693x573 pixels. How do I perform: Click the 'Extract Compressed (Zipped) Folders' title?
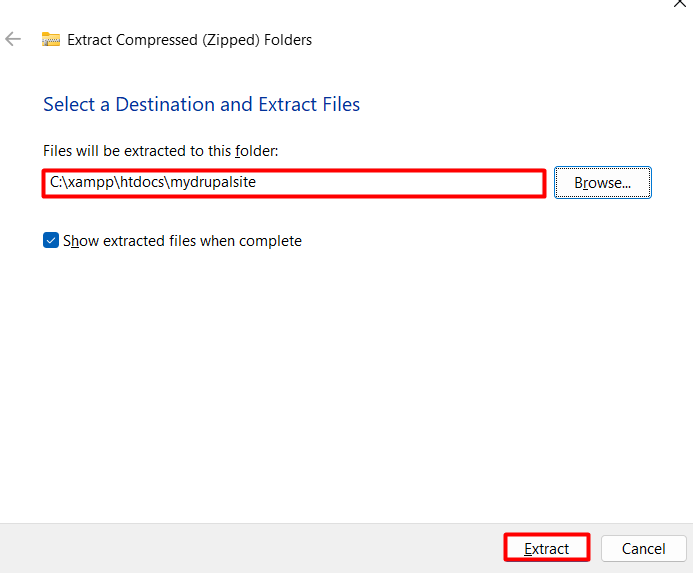[189, 40]
